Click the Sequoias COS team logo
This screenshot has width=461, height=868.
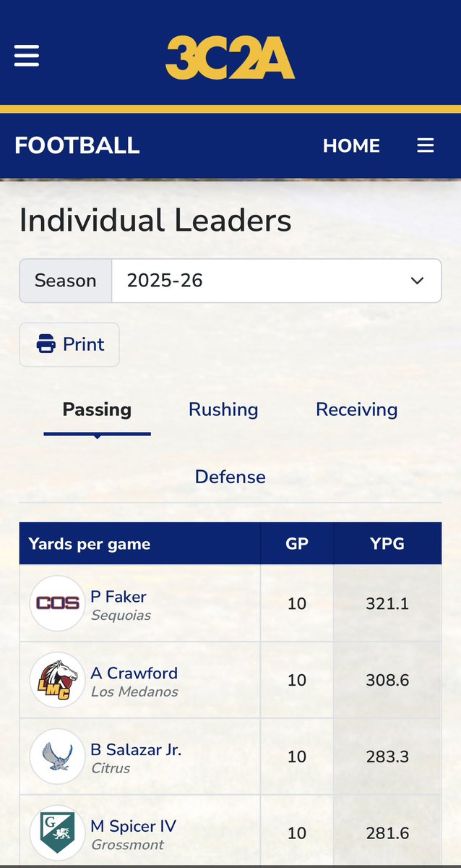pyautogui.click(x=58, y=603)
